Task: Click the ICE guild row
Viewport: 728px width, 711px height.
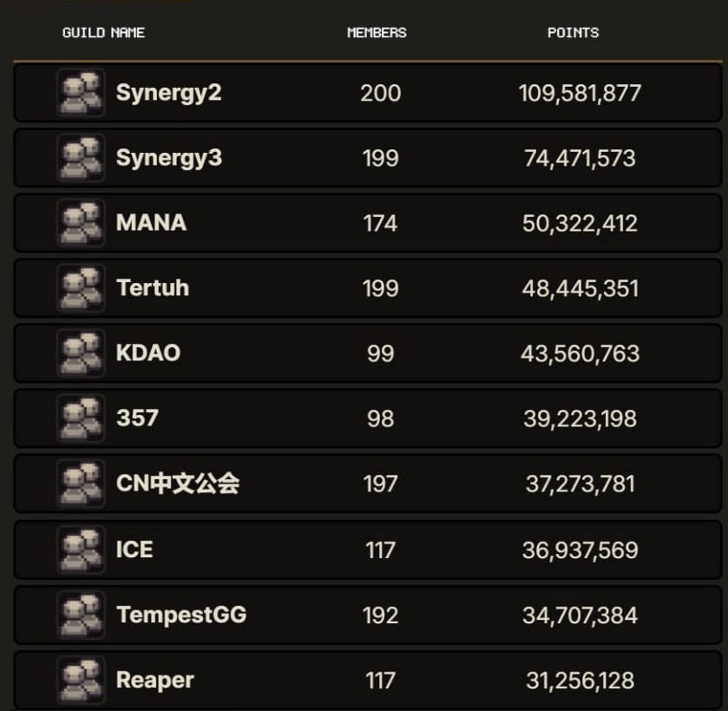Action: pos(364,549)
